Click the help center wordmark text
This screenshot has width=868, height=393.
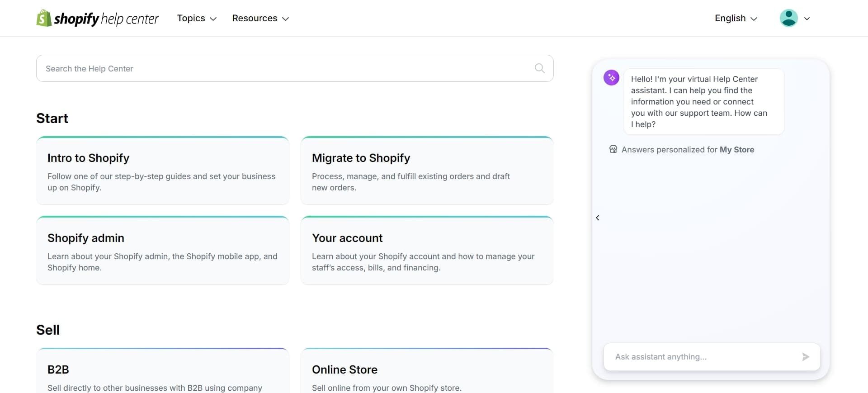point(129,19)
